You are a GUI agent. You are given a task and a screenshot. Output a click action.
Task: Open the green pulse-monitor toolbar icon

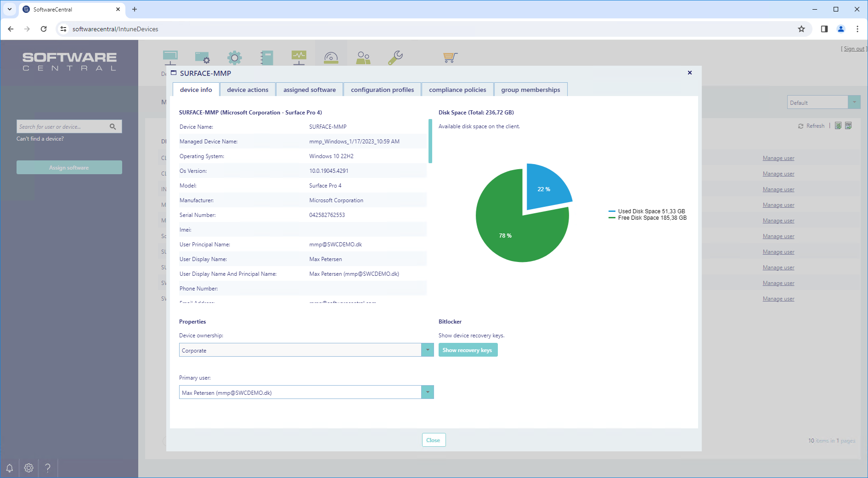click(x=299, y=57)
